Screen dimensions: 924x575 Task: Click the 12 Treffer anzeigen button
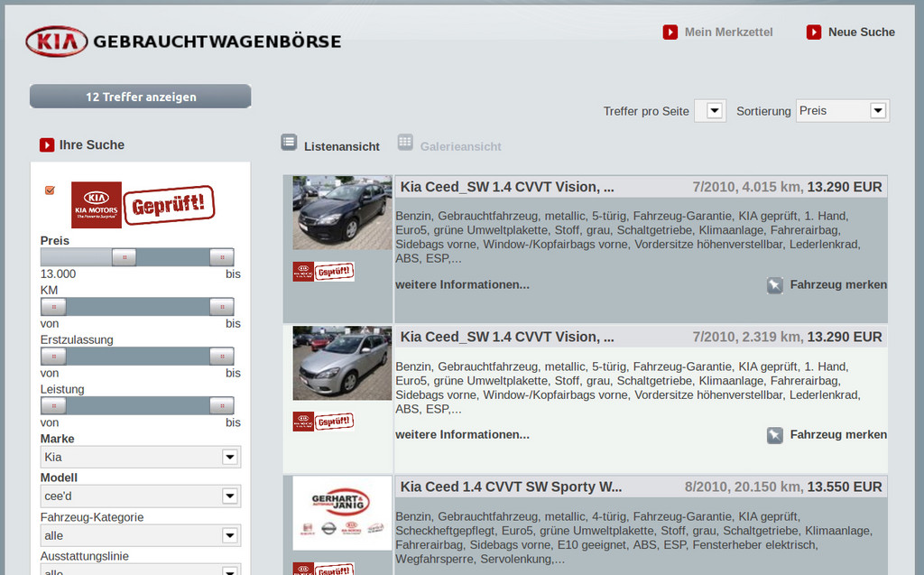[x=140, y=97]
